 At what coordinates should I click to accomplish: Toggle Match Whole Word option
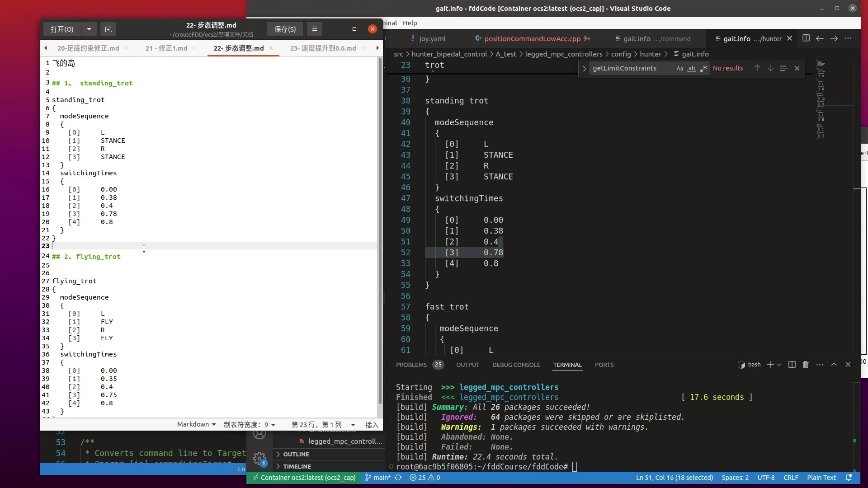pyautogui.click(x=692, y=69)
